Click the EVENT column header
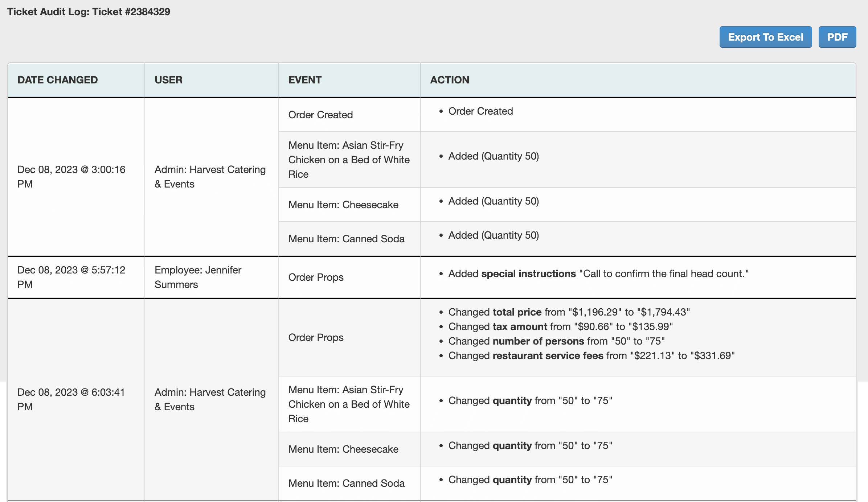 point(305,80)
